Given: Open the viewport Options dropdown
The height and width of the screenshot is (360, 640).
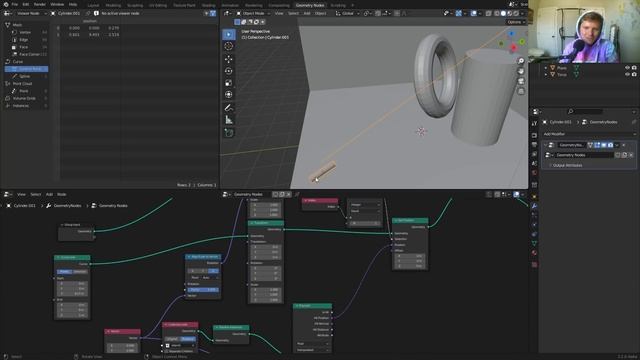Looking at the screenshot, I should pyautogui.click(x=516, y=22).
